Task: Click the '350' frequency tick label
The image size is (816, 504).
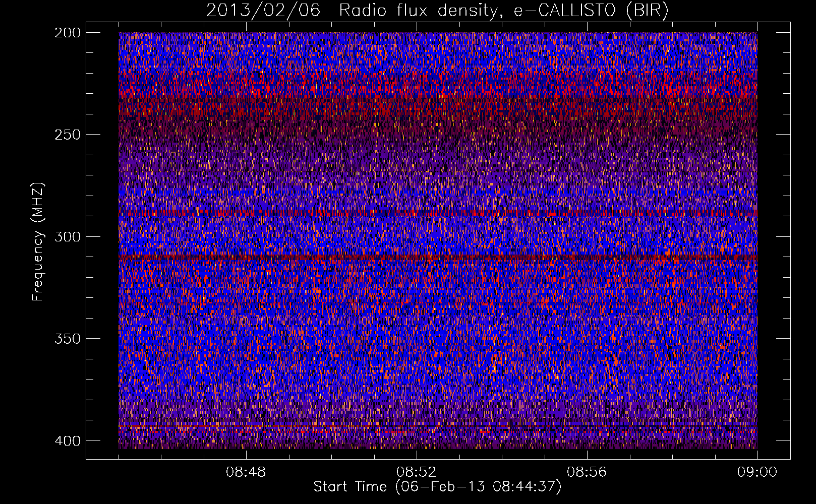Action: (x=67, y=338)
